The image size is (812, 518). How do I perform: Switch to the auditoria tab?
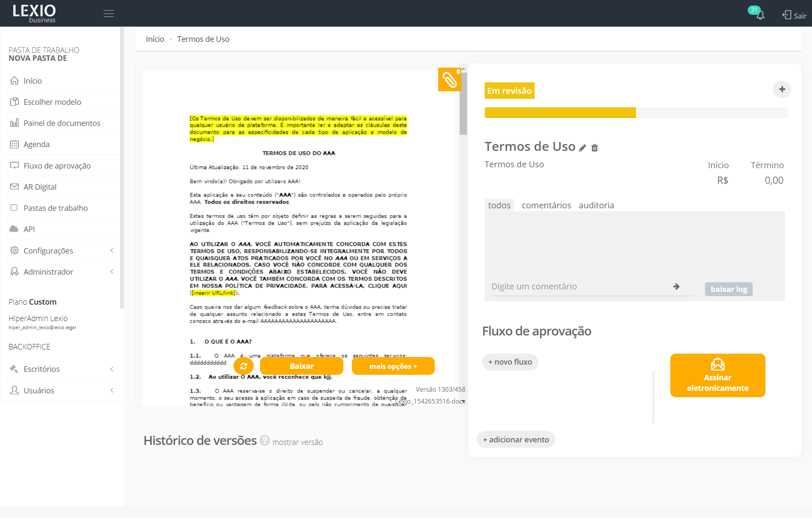tap(596, 205)
